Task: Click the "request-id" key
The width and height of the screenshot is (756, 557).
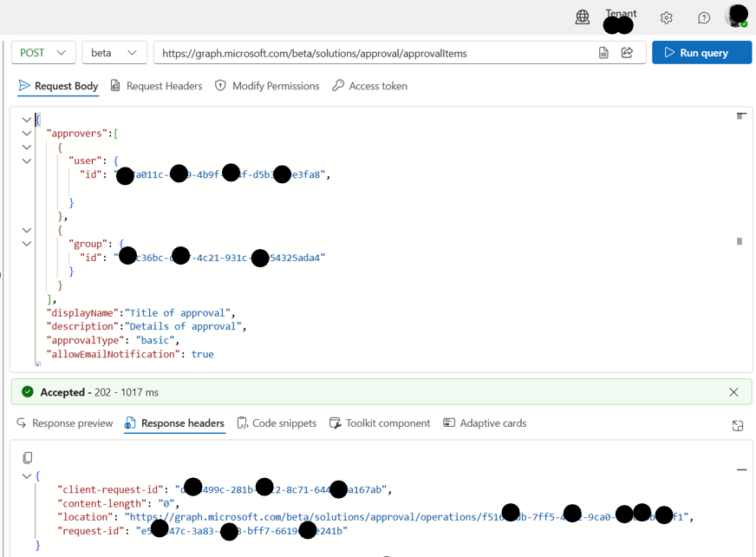Action: [x=94, y=531]
